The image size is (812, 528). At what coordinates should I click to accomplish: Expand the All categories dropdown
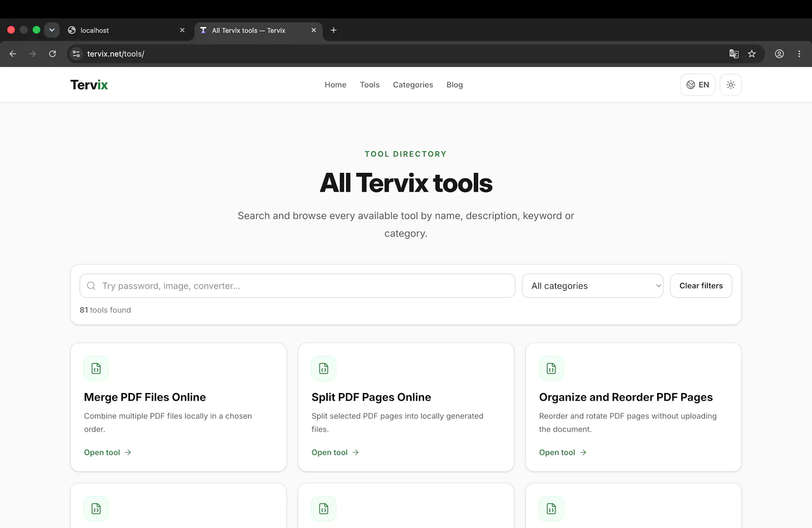pos(593,286)
